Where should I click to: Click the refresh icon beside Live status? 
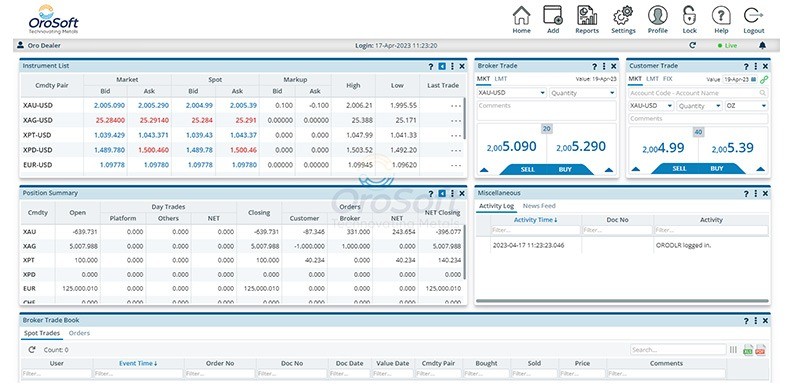pyautogui.click(x=692, y=46)
